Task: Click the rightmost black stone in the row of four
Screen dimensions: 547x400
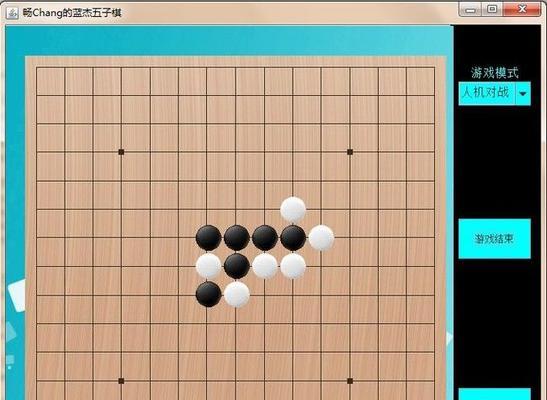Action: 293,238
